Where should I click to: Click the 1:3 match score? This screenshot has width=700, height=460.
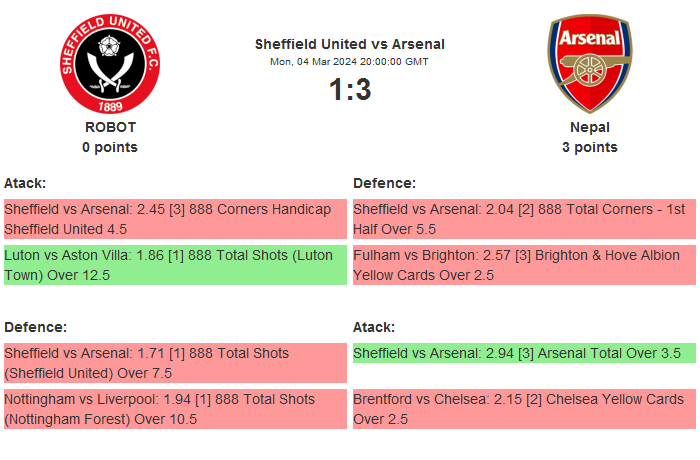coord(349,90)
